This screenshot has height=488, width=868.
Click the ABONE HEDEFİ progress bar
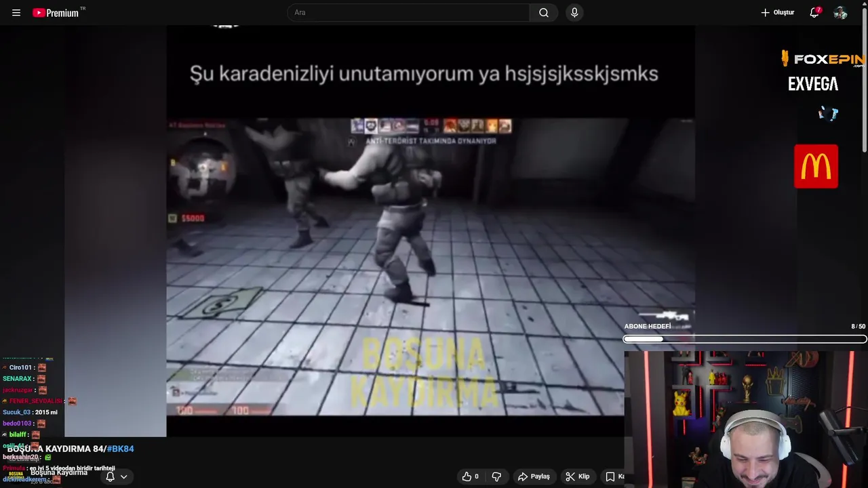(x=745, y=339)
